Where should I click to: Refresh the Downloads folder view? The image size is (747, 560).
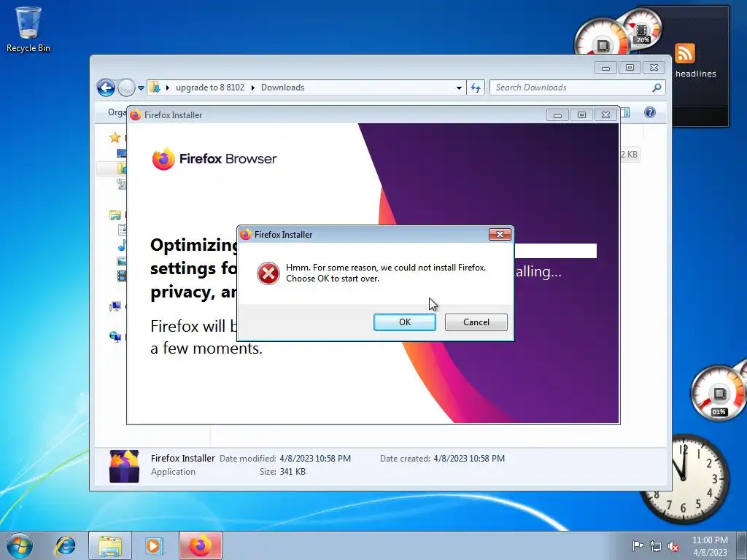(476, 87)
